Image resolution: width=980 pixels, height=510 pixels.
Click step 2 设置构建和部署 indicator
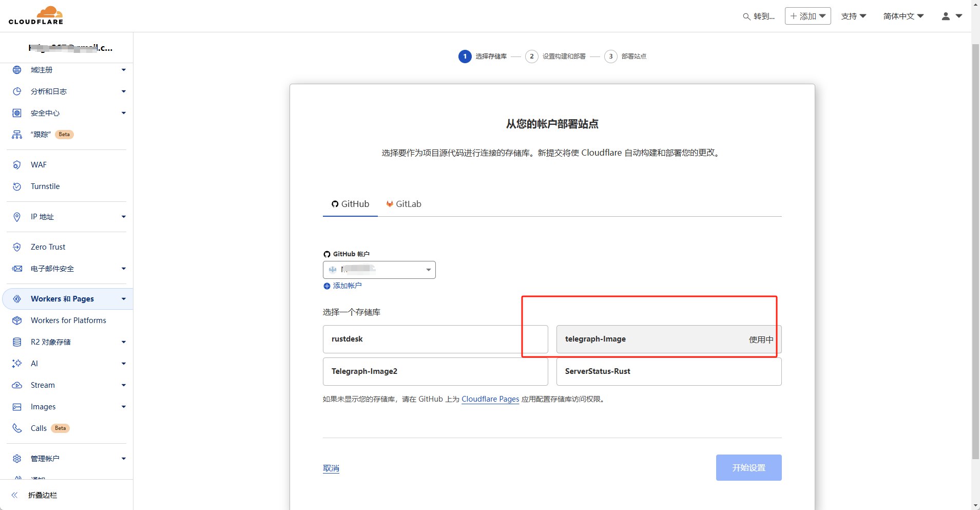coord(555,56)
